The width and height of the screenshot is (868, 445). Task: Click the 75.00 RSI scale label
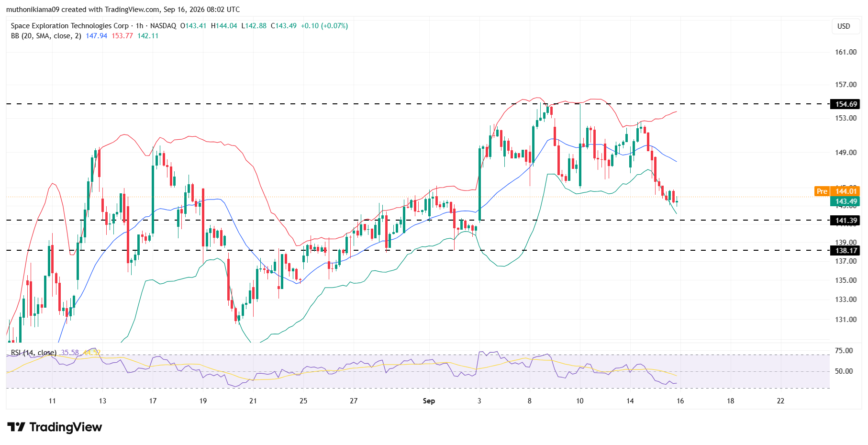click(844, 351)
